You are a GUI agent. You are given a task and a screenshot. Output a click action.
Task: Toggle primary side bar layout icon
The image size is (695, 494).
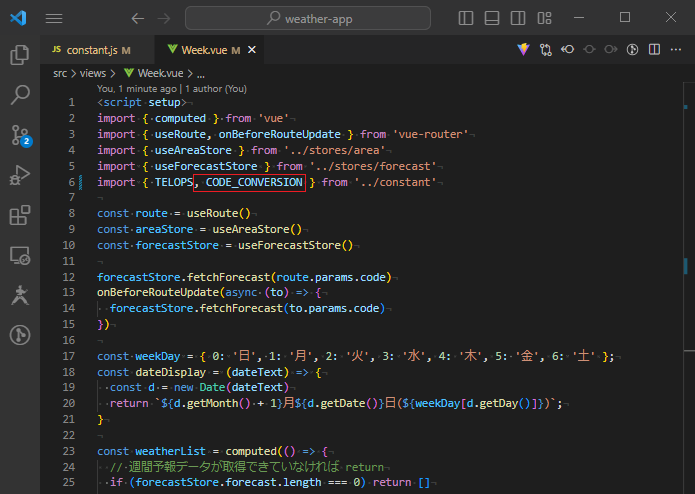tap(465, 18)
